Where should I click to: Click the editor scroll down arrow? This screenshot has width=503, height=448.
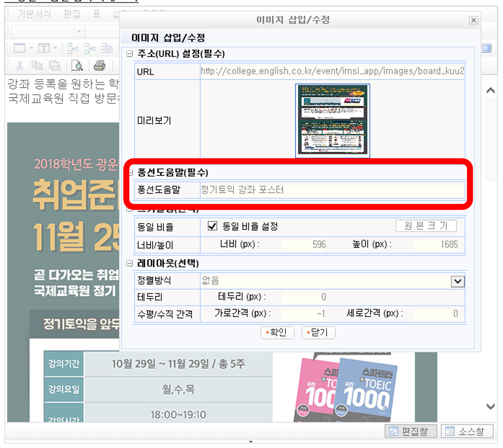491,406
